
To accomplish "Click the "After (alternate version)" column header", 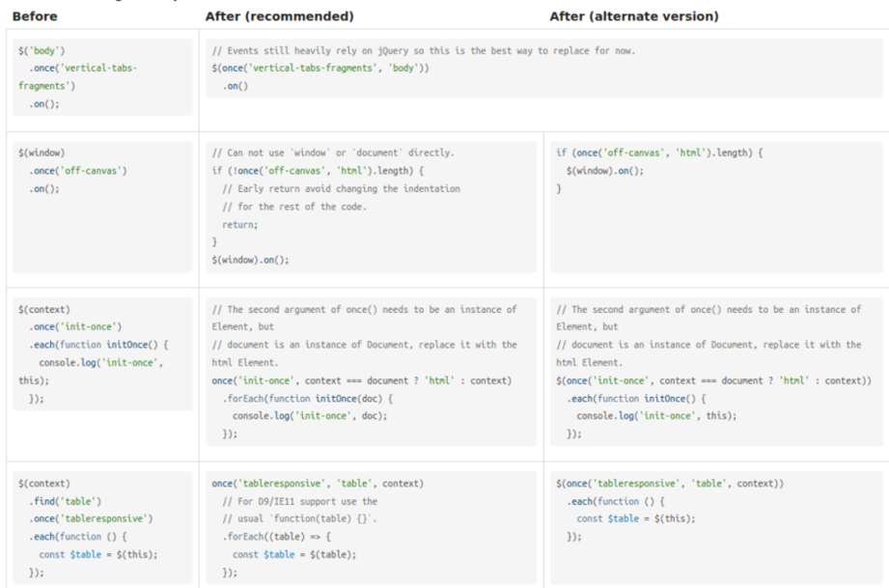I will coord(633,15).
